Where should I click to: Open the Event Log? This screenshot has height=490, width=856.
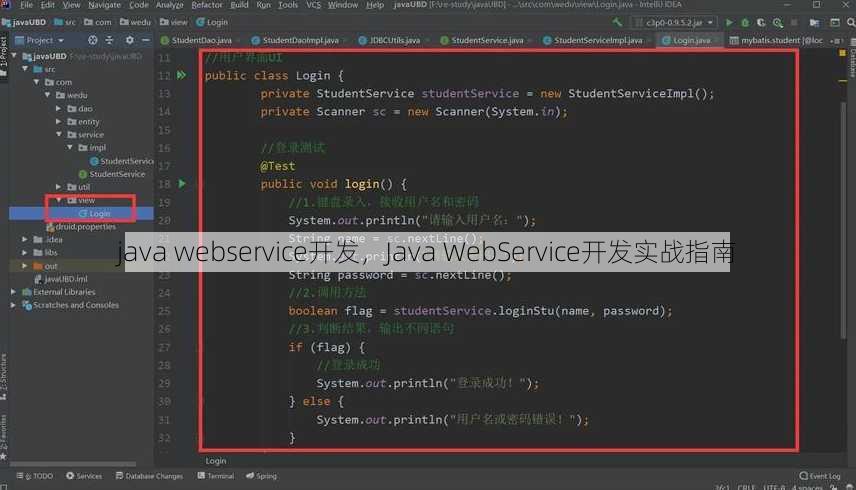pyautogui.click(x=820, y=476)
